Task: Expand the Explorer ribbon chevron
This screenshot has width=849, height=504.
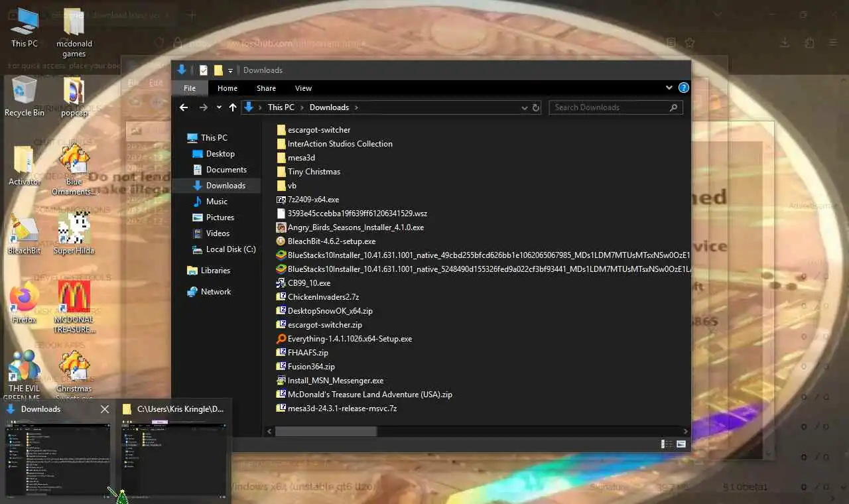Action: coord(669,88)
